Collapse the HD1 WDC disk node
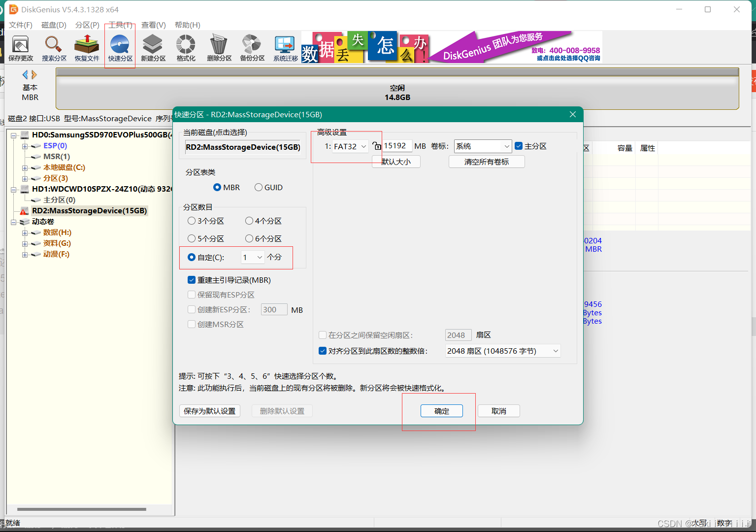The width and height of the screenshot is (756, 532). coord(14,189)
